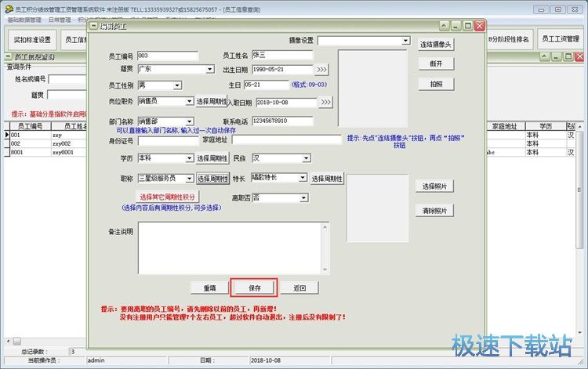This screenshot has height=369, width=588.
Task: Close the employee edit dialog
Action: [x=479, y=26]
